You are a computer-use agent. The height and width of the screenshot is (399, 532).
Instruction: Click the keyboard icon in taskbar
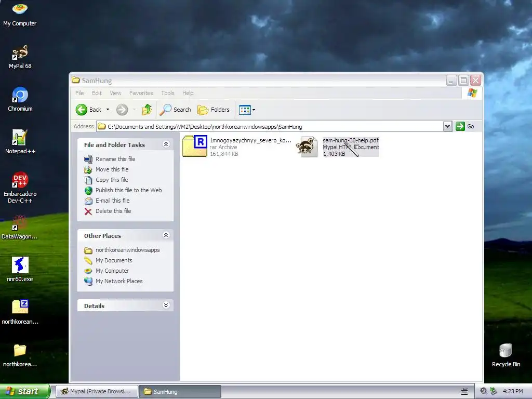(x=464, y=392)
